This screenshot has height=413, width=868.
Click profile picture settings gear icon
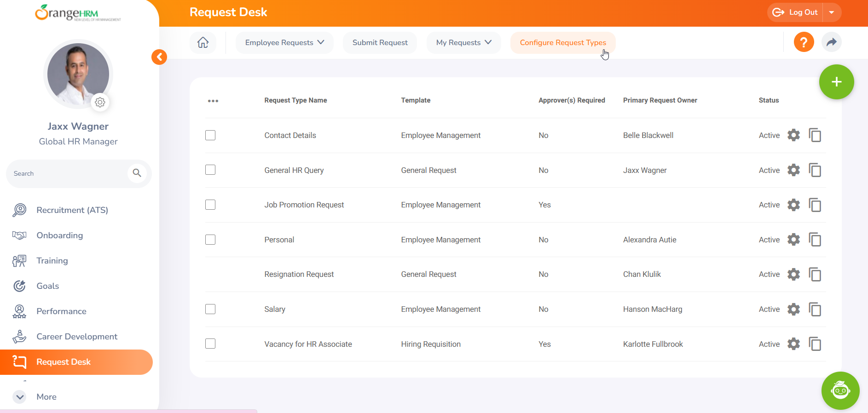click(100, 102)
